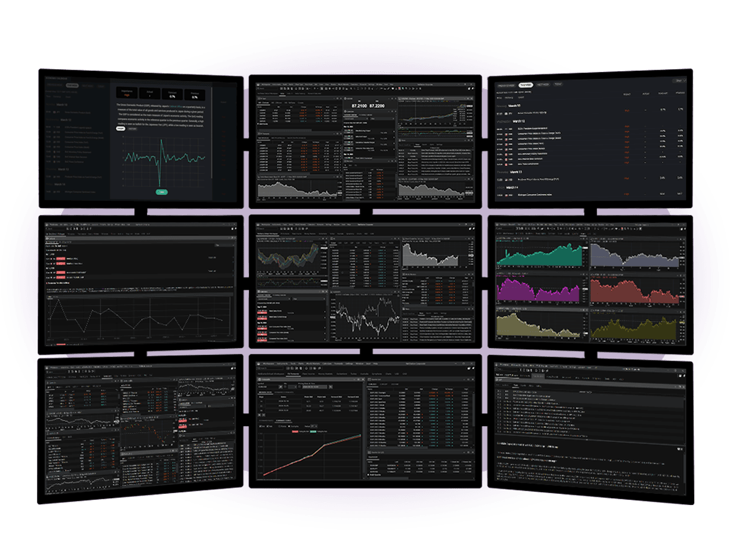The height and width of the screenshot is (560, 730).
Task: Click the Importance High card
Action: (x=127, y=93)
